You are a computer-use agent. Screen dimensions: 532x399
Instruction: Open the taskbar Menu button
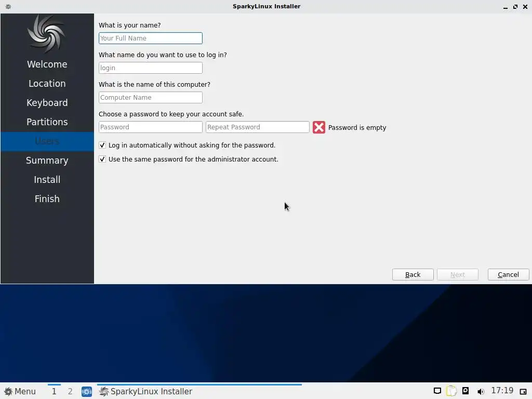pyautogui.click(x=20, y=391)
